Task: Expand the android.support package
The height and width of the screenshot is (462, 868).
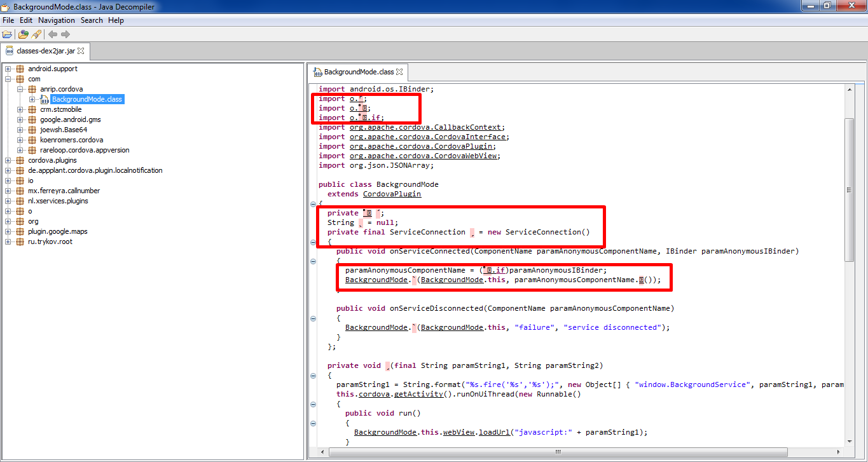Action: pyautogui.click(x=8, y=69)
